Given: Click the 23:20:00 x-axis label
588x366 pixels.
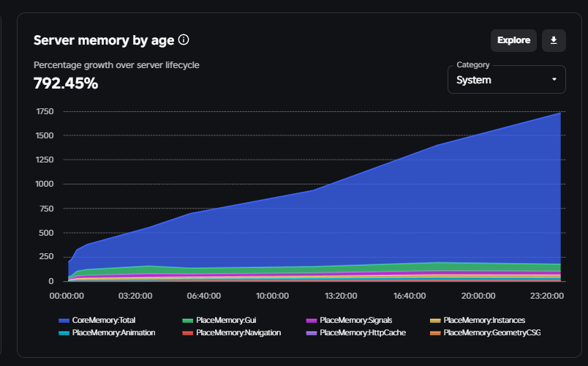Looking at the screenshot, I should [x=547, y=296].
